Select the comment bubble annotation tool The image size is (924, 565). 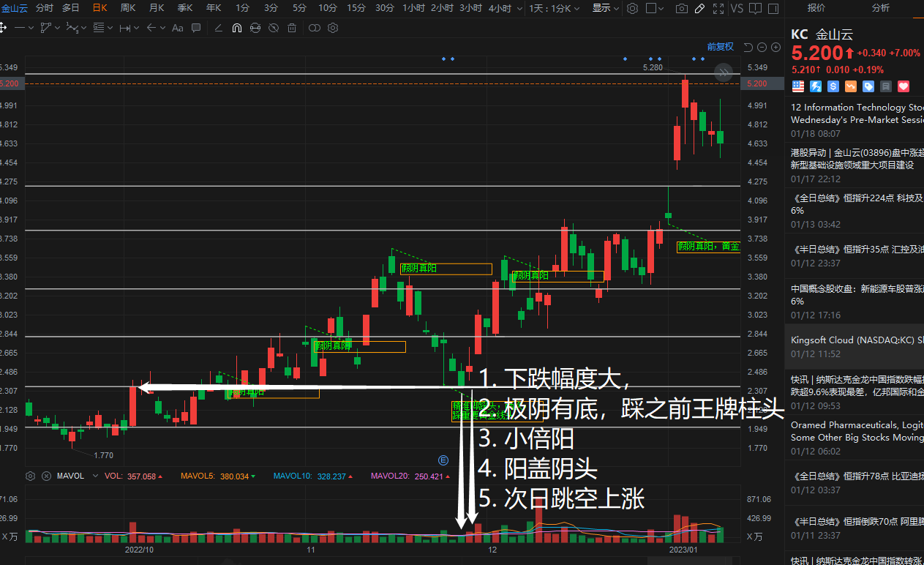(x=196, y=28)
